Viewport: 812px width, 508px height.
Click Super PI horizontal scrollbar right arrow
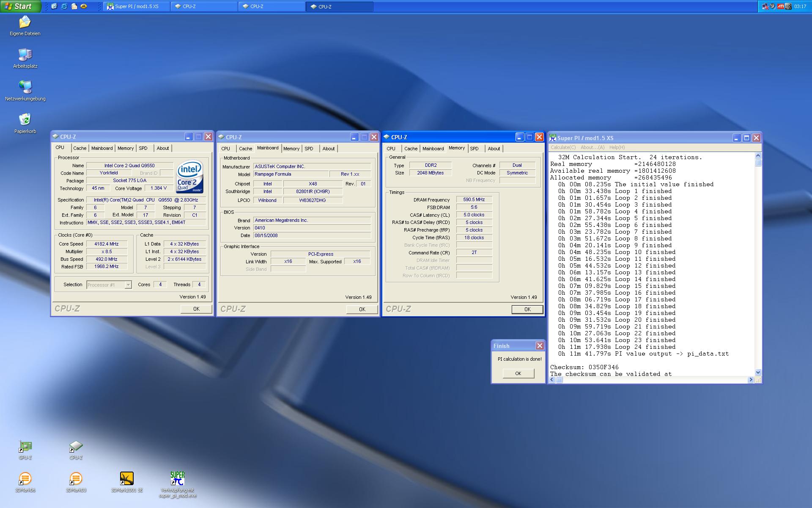tap(751, 380)
